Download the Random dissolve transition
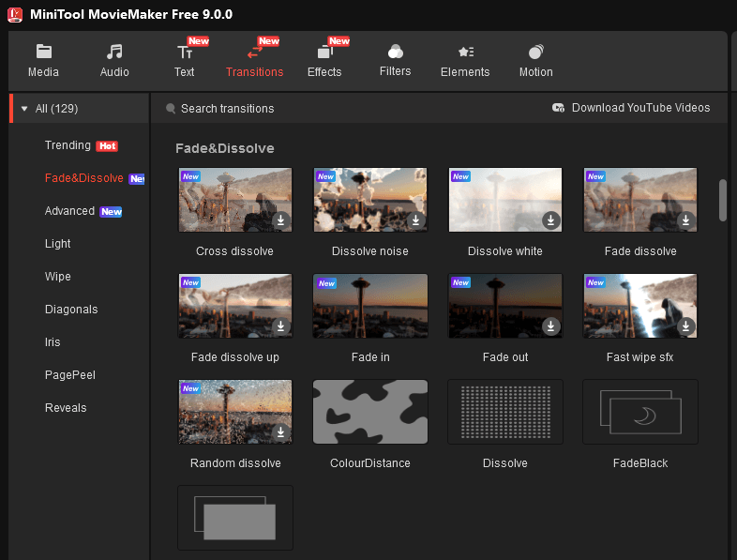Screen dimensions: 737x560 click(280, 431)
